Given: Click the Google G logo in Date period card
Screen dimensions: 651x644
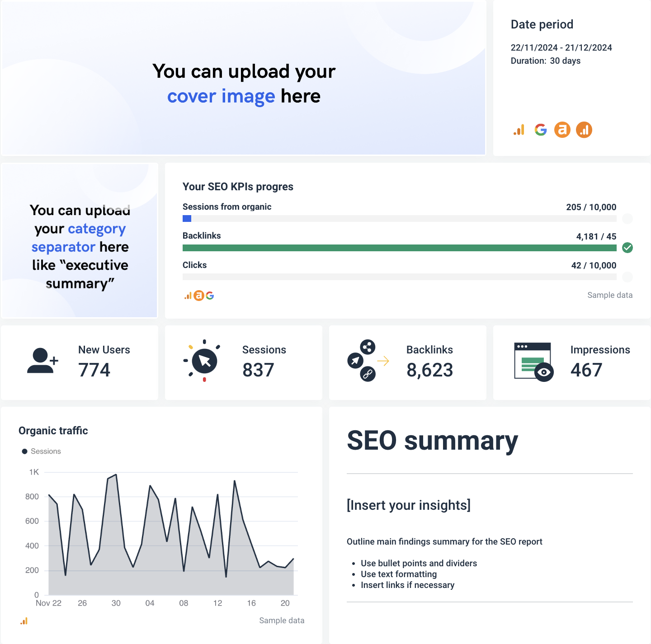Looking at the screenshot, I should [x=541, y=130].
